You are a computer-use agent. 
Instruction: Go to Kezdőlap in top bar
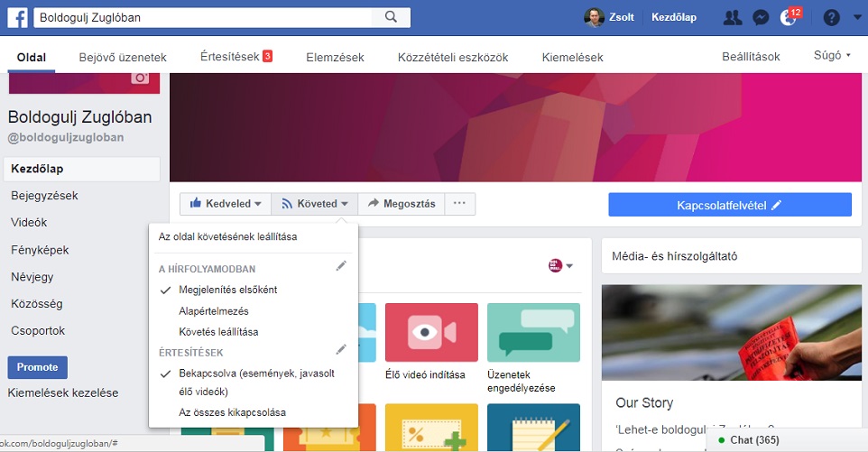tap(674, 17)
